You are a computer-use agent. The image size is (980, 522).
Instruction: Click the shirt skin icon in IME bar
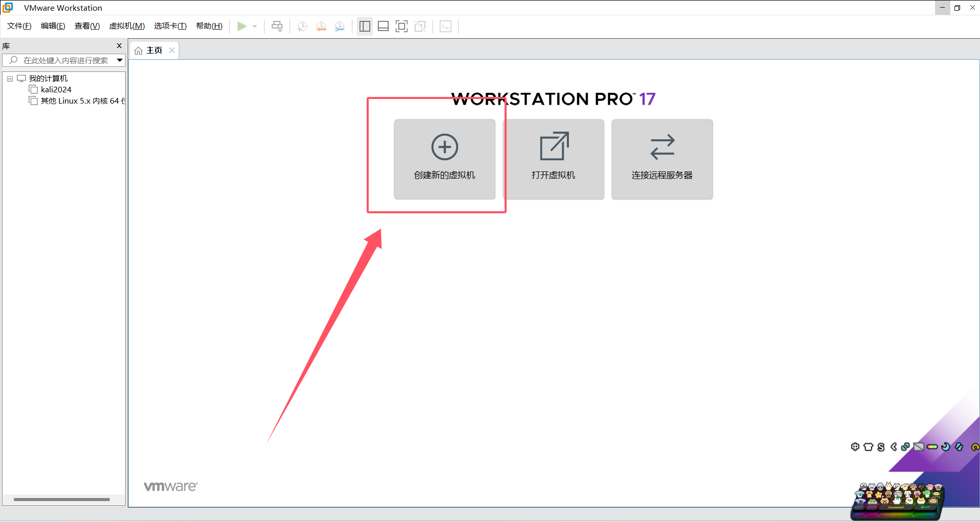868,446
